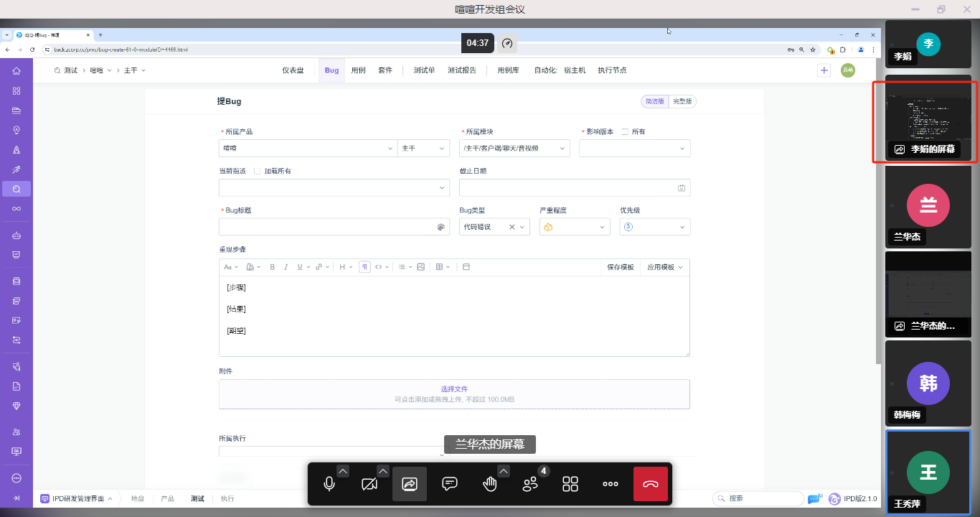Pick title color with palette icon

point(441,227)
